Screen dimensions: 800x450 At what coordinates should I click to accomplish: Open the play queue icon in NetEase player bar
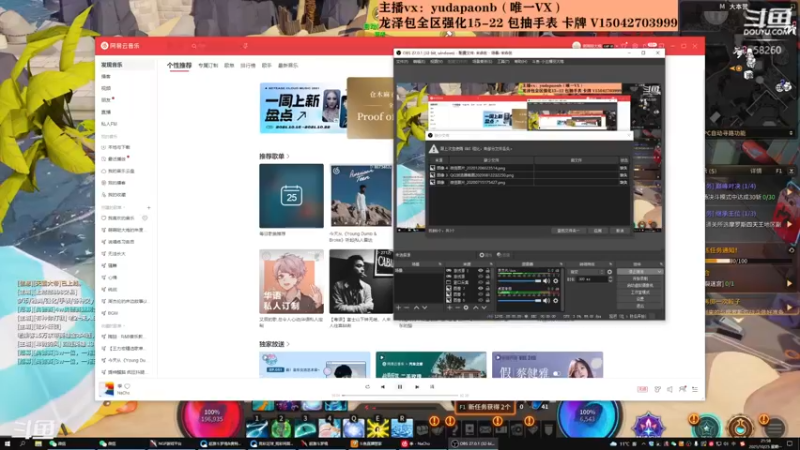tap(695, 389)
